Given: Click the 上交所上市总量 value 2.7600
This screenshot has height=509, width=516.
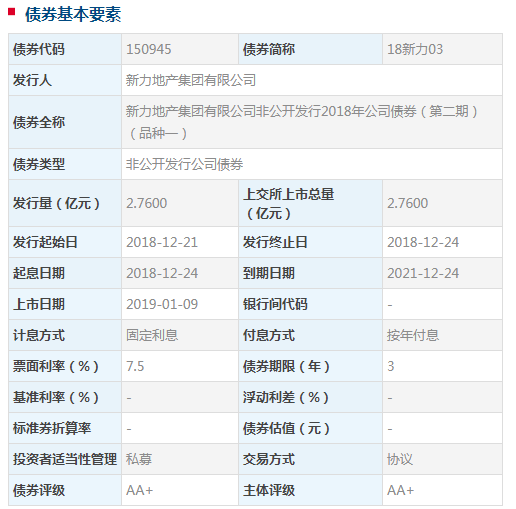Looking at the screenshot, I should click(x=407, y=203).
